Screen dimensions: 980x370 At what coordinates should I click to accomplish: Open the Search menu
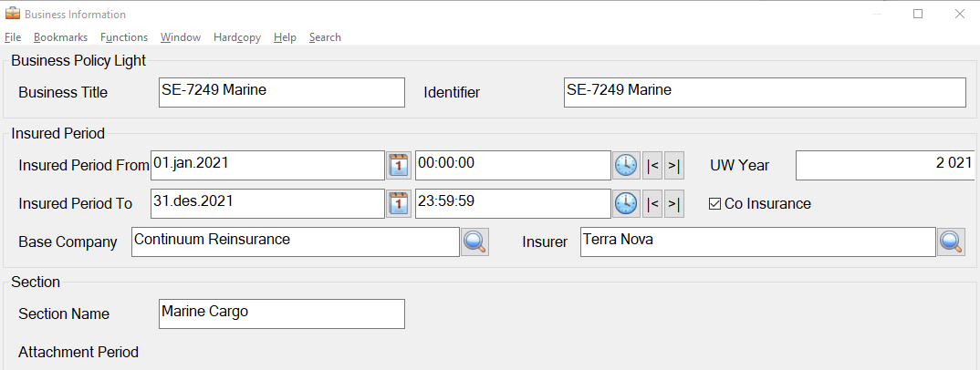pos(325,37)
